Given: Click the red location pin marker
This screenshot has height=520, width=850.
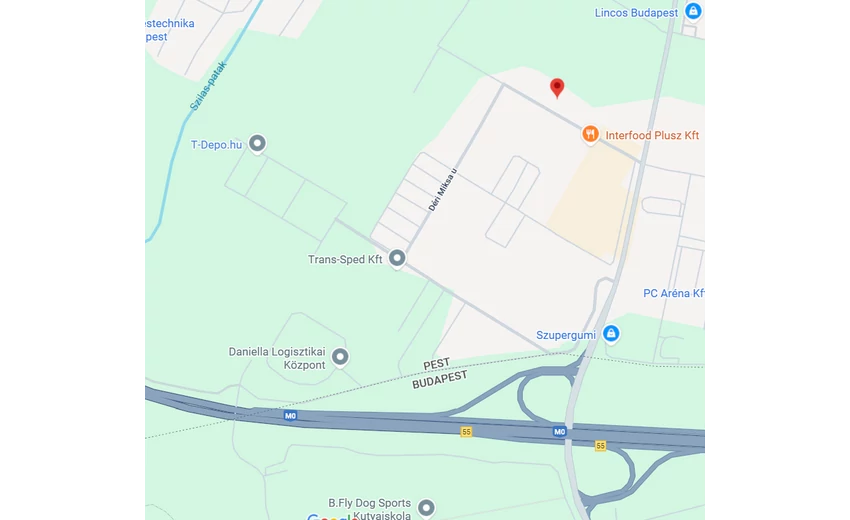Looking at the screenshot, I should pos(557,88).
